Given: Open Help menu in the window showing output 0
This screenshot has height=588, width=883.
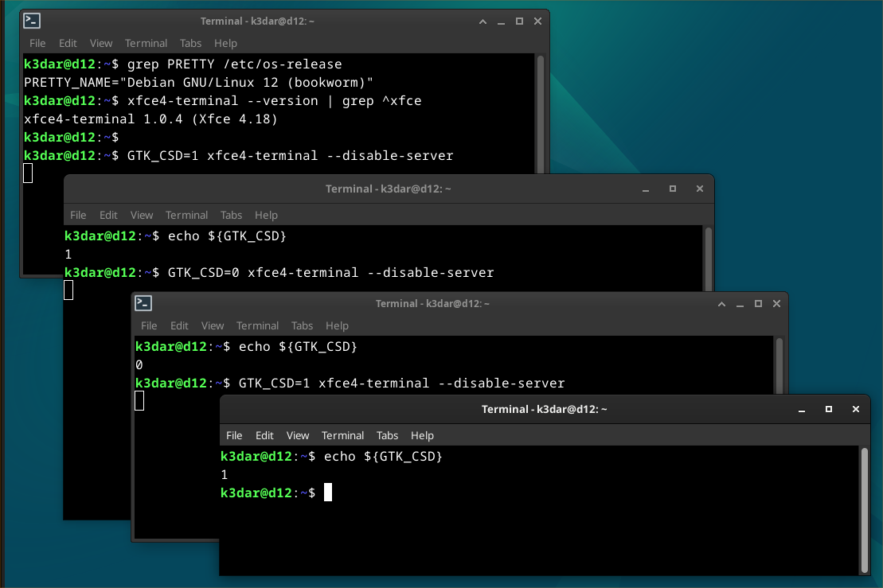Looking at the screenshot, I should coord(337,325).
